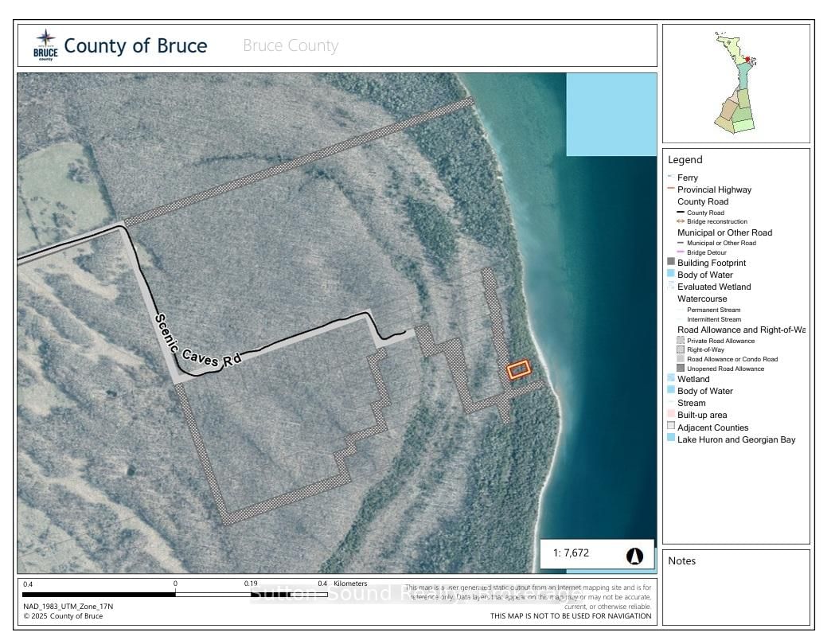
Task: Select the Evaluated Wetland legend icon
Action: click(x=671, y=287)
